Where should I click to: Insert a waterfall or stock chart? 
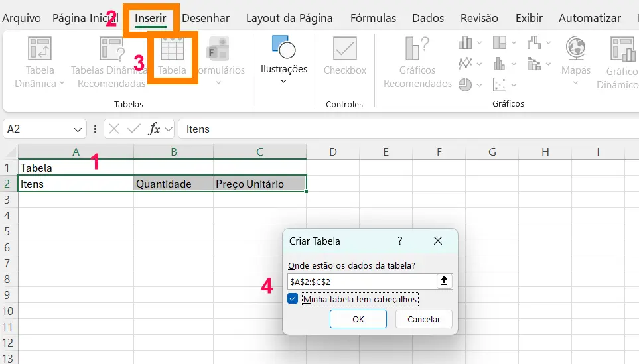point(534,42)
